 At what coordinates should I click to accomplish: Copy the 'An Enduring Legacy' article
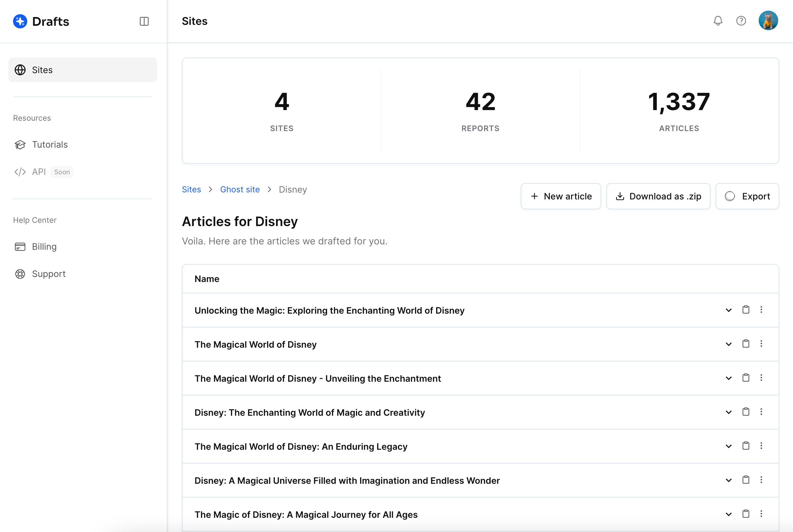pos(746,446)
